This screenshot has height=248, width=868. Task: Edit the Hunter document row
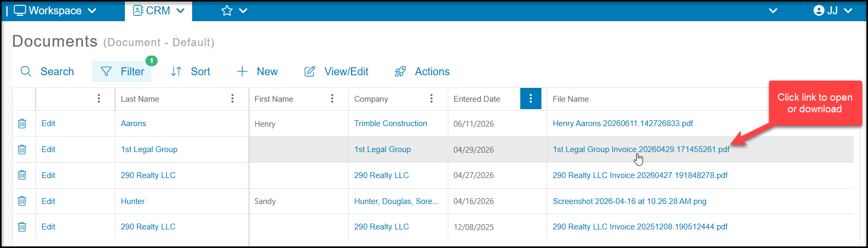(x=48, y=201)
